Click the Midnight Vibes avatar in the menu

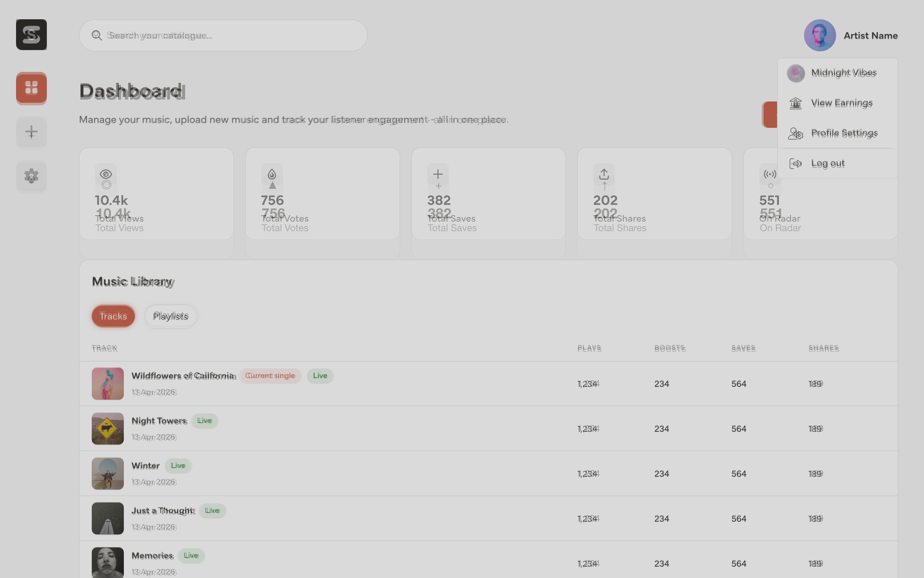796,73
